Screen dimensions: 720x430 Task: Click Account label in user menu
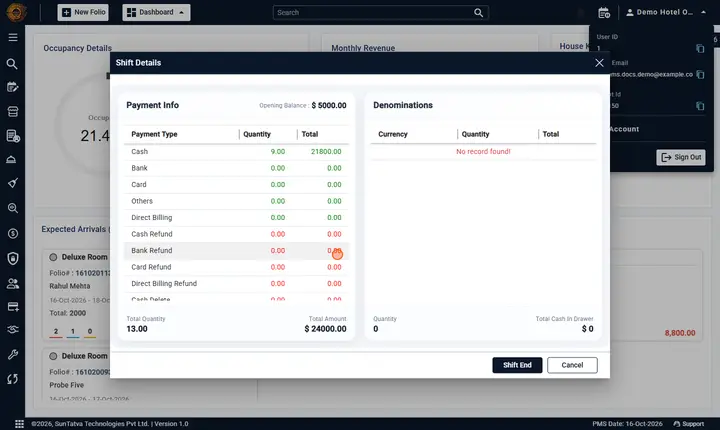pyautogui.click(x=624, y=129)
